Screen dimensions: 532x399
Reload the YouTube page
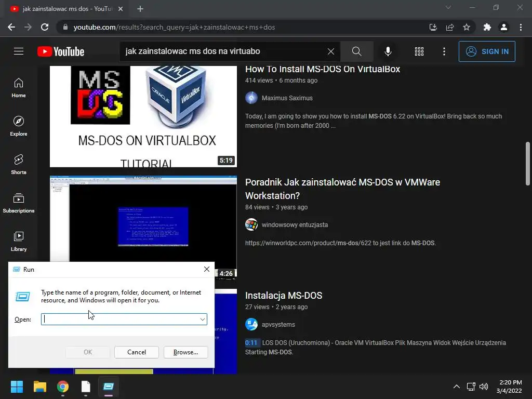click(x=45, y=27)
